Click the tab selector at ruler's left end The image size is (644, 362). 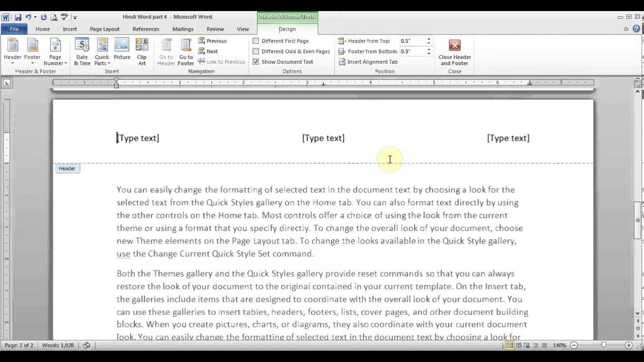7,82
